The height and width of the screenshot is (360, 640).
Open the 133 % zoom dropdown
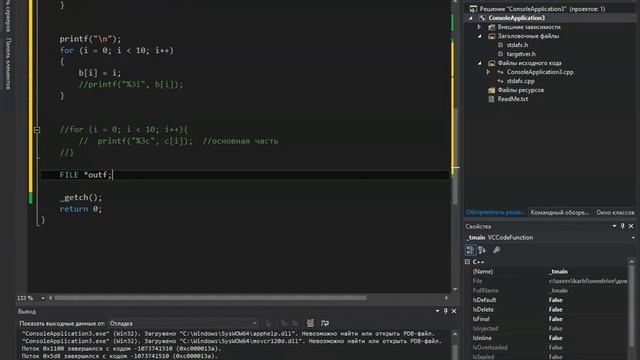point(43,298)
